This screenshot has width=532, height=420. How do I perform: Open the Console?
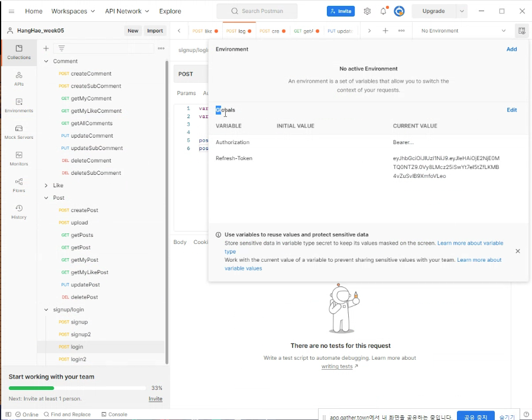(x=114, y=414)
